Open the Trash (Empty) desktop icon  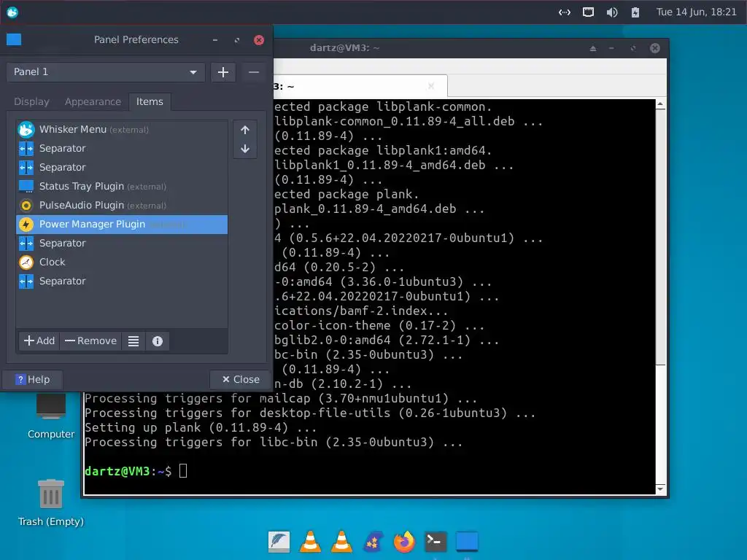click(51, 502)
